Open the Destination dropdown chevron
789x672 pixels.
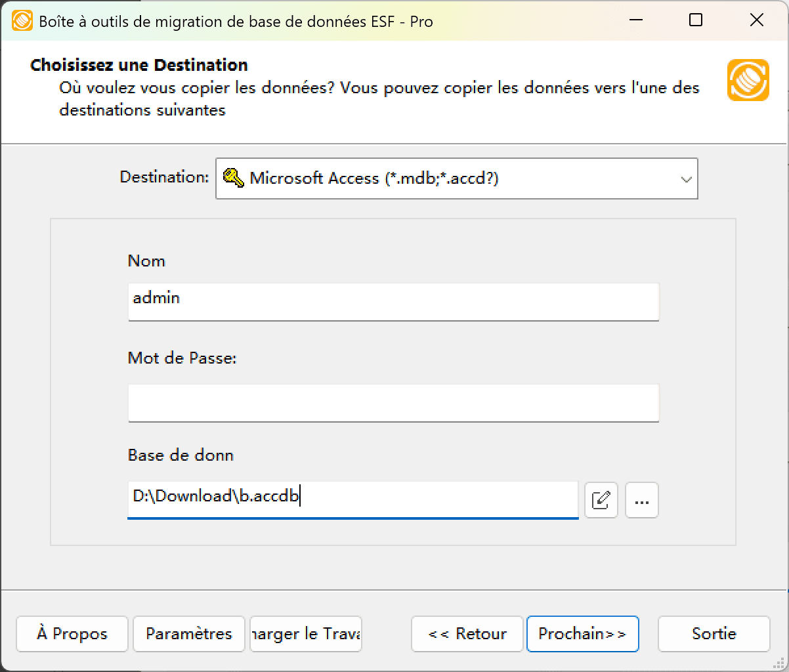pos(686,178)
